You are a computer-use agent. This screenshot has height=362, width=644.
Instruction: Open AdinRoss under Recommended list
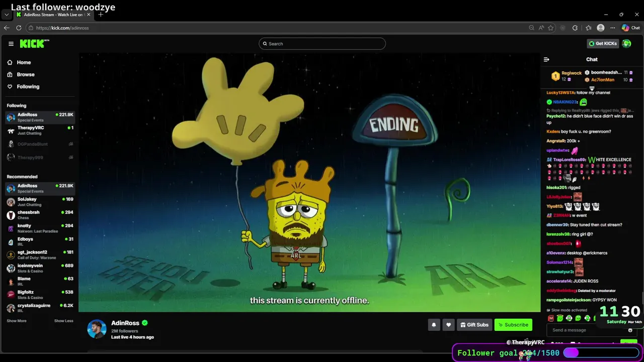tap(40, 188)
